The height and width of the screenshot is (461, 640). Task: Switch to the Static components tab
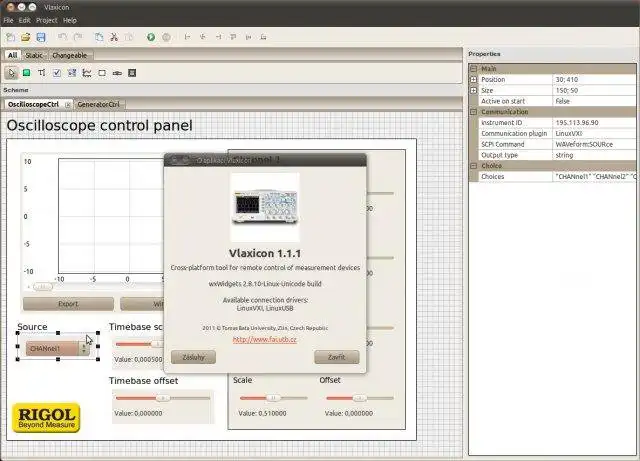click(x=34, y=55)
